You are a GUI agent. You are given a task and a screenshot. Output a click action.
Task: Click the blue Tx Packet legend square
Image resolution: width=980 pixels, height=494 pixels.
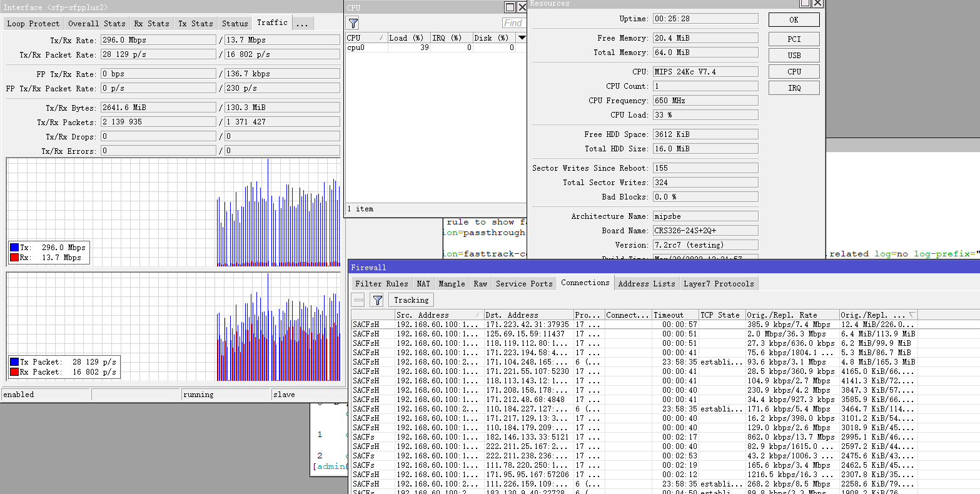coord(14,362)
